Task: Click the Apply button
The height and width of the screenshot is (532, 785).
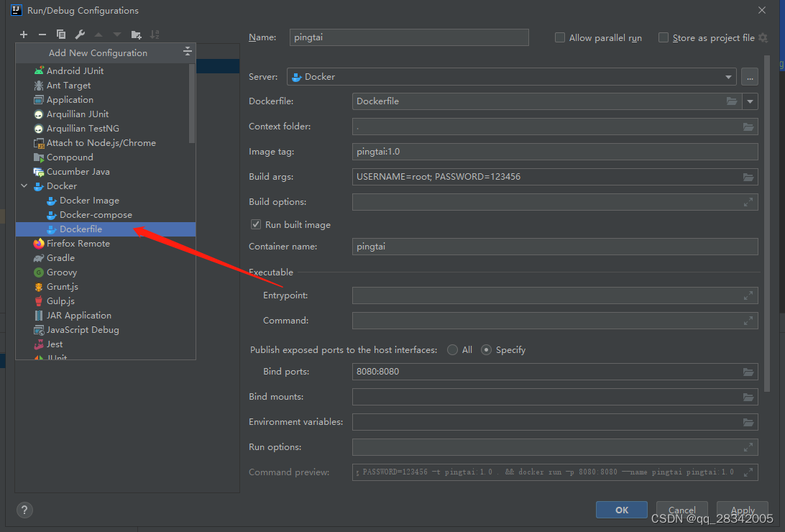Action: click(x=743, y=510)
